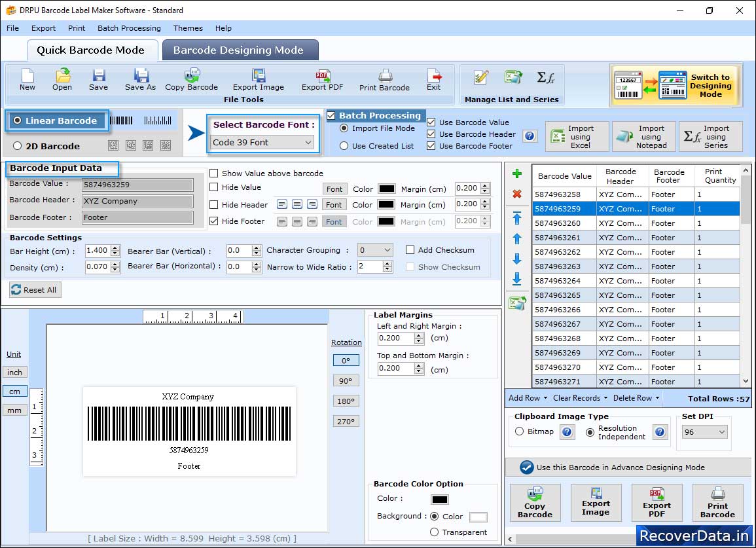Click the sigma Series function icon
This screenshot has height=548, width=756.
click(545, 77)
